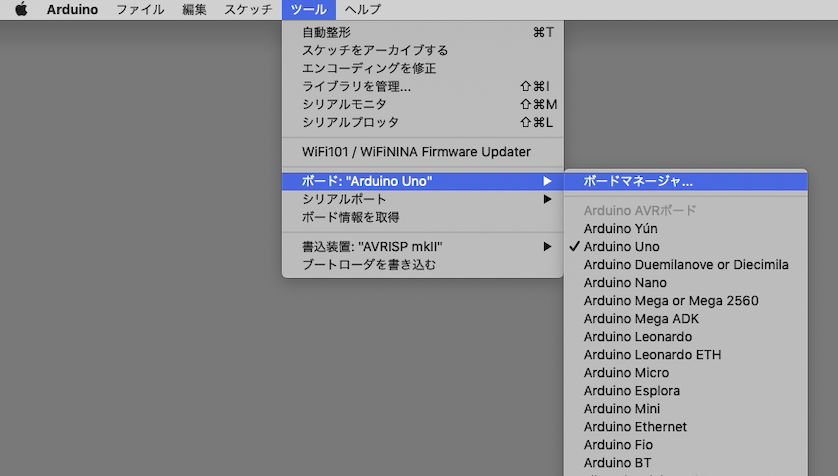Open ボードマネージャ from the board submenu
The height and width of the screenshot is (476, 838).
pos(638,182)
